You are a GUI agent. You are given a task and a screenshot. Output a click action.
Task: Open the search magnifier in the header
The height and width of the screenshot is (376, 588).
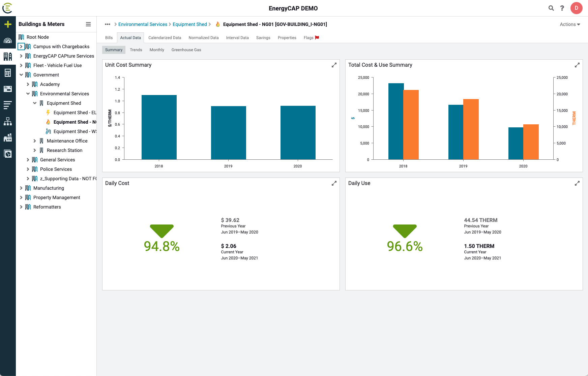point(551,8)
